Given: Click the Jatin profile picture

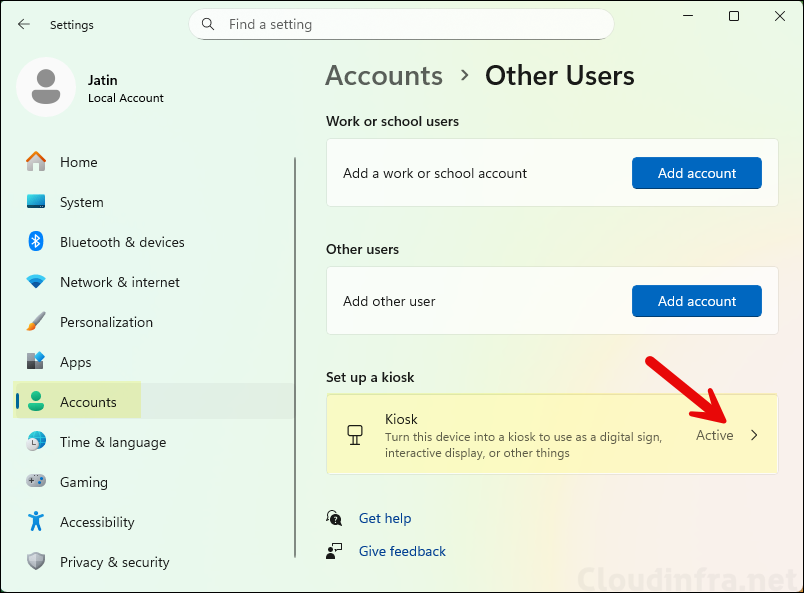Looking at the screenshot, I should [45, 87].
